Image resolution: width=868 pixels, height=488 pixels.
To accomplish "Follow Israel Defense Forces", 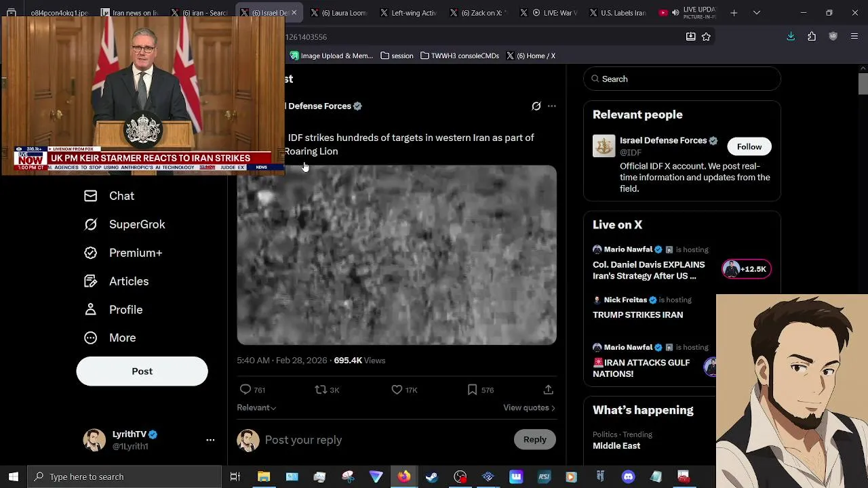I will point(749,146).
